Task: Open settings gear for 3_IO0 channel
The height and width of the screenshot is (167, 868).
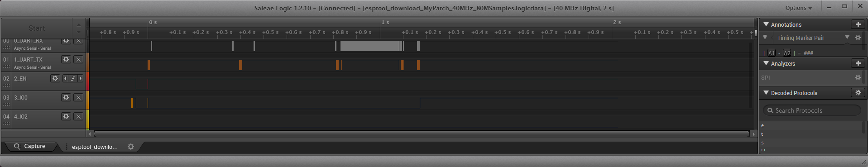Action: coord(66,97)
